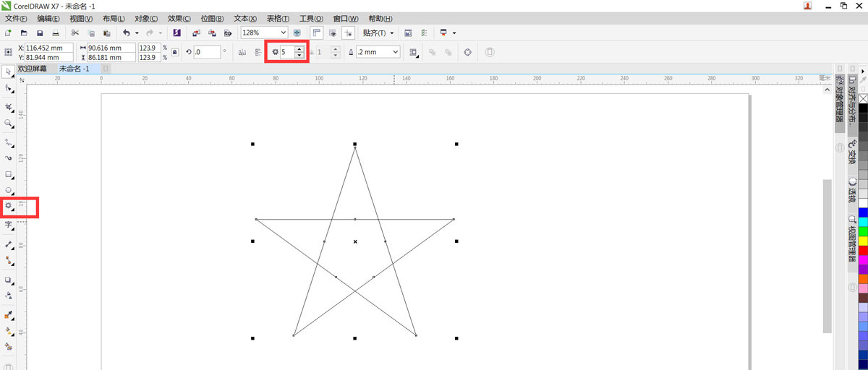This screenshot has width=868, height=370.
Task: Toggle the lock ratio padlock
Action: [x=174, y=52]
